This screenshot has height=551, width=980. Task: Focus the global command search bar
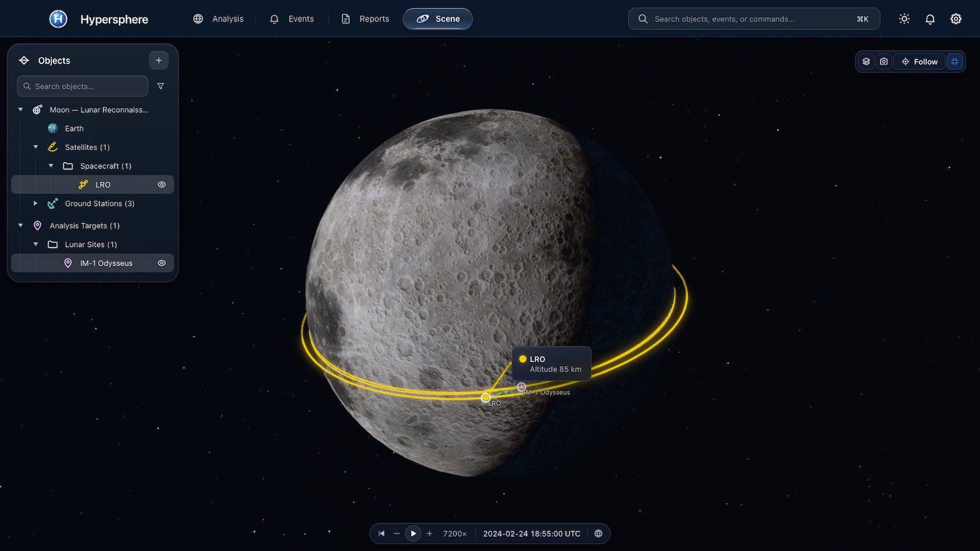[754, 19]
